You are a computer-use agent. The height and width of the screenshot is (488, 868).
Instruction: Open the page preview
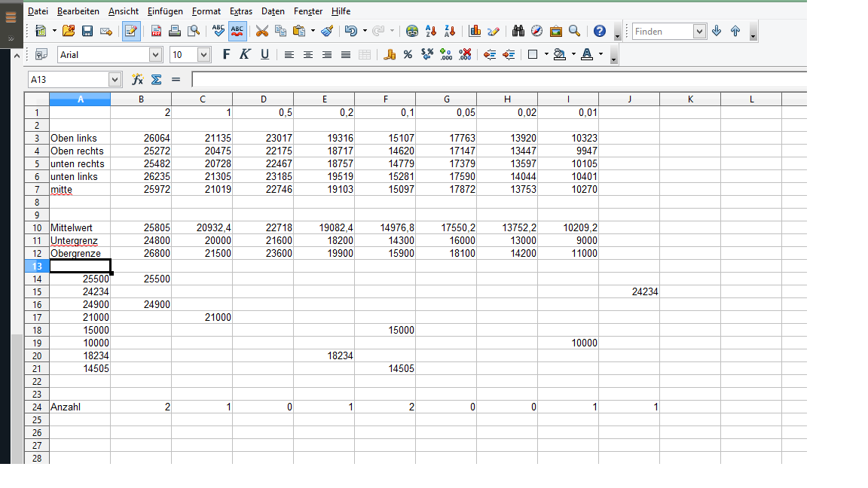pos(194,31)
